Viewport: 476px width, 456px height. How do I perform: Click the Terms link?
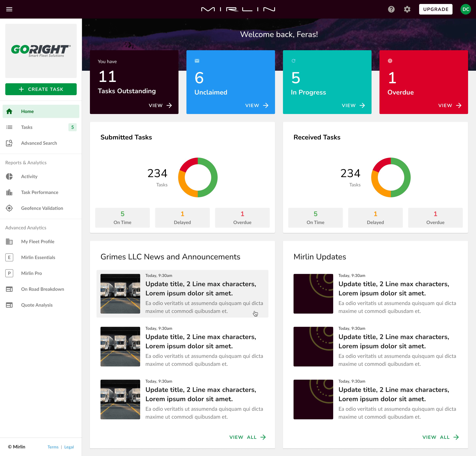[53, 447]
